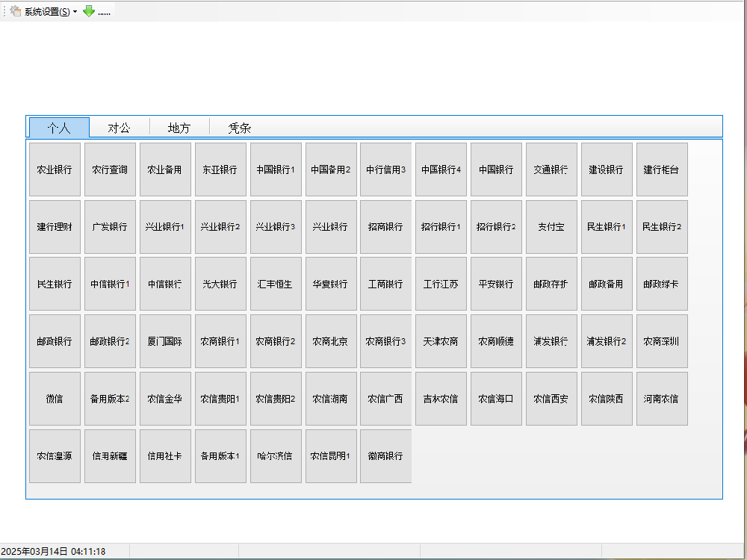Select the 农信陕西 button

(607, 399)
